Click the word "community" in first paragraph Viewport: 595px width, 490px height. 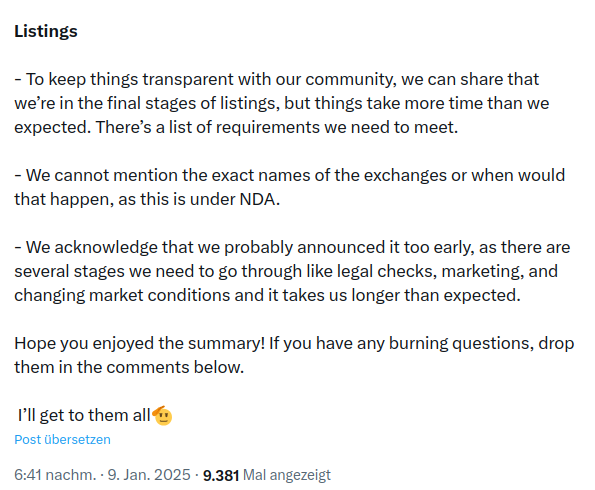pyautogui.click(x=351, y=80)
